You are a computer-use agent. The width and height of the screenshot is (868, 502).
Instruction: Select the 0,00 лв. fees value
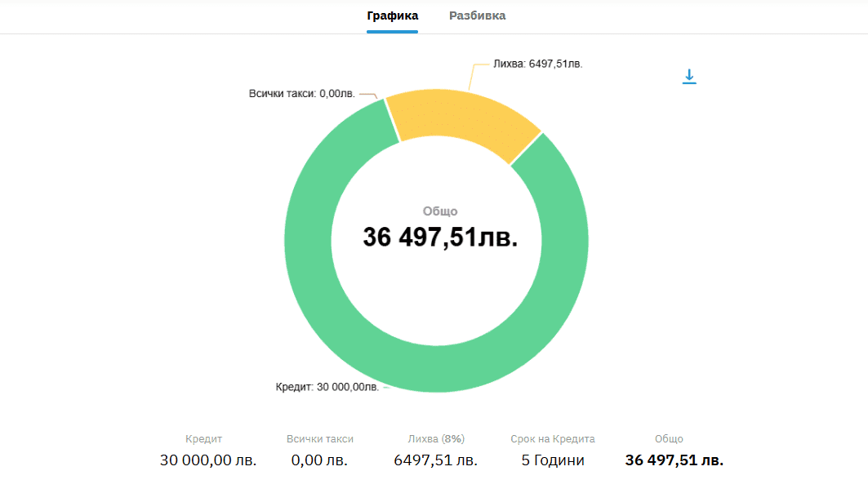pyautogui.click(x=319, y=460)
